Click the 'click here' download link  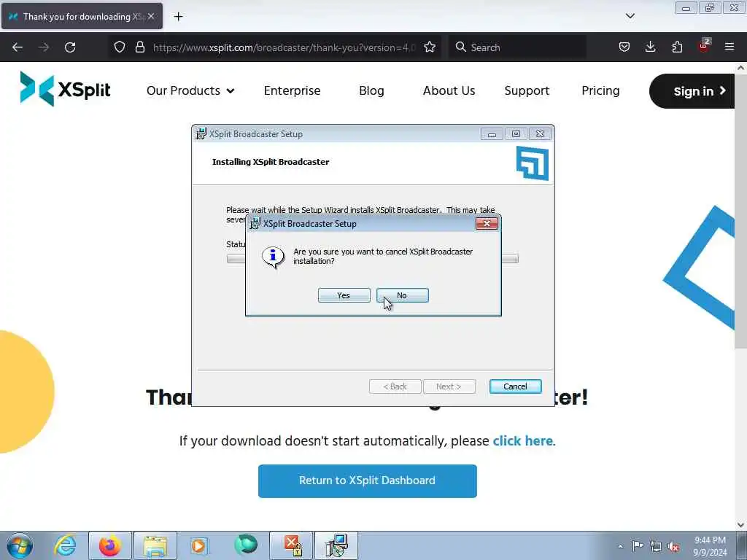[x=522, y=441]
